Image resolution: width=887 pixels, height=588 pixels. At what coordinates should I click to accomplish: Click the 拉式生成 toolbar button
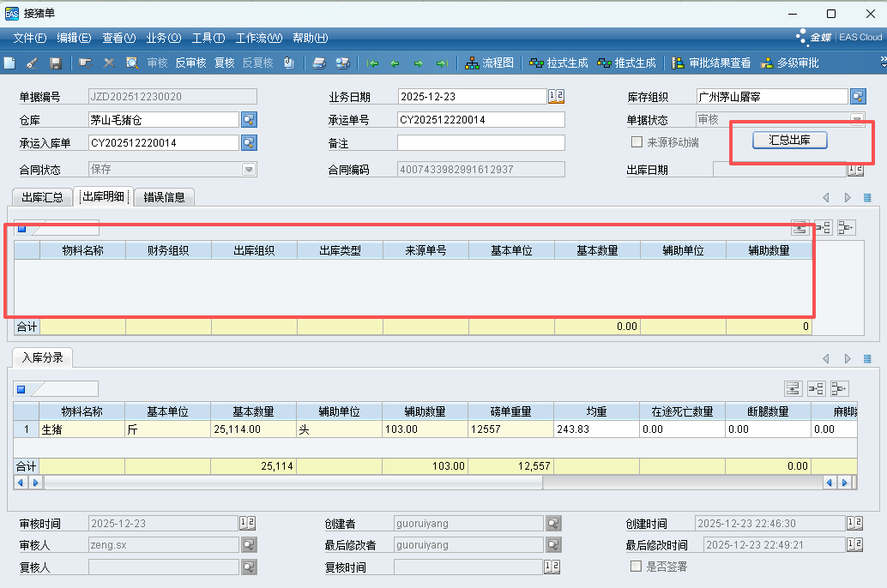pyautogui.click(x=559, y=63)
